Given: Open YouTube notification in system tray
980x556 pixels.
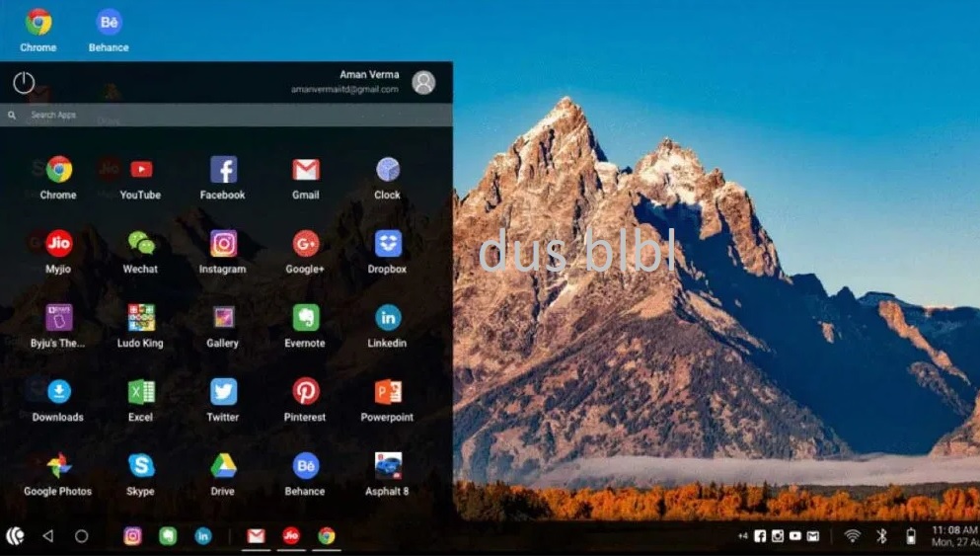Looking at the screenshot, I should point(795,536).
